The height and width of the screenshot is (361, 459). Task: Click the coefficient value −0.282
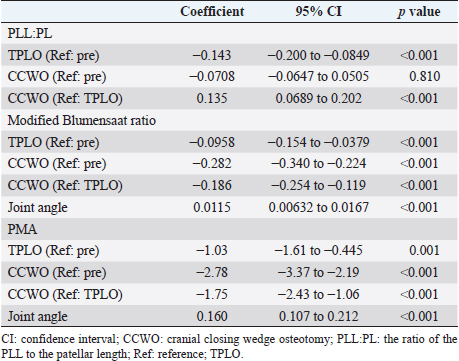point(212,164)
